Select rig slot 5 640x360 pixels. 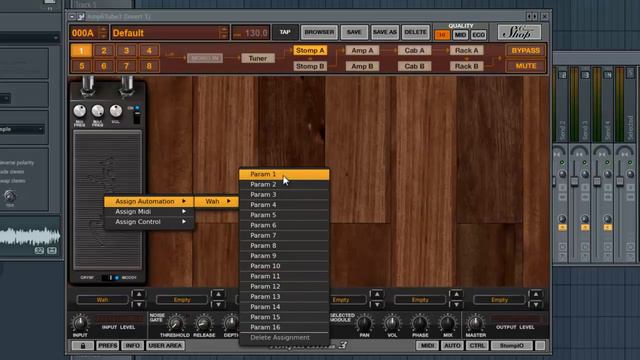coord(81,66)
